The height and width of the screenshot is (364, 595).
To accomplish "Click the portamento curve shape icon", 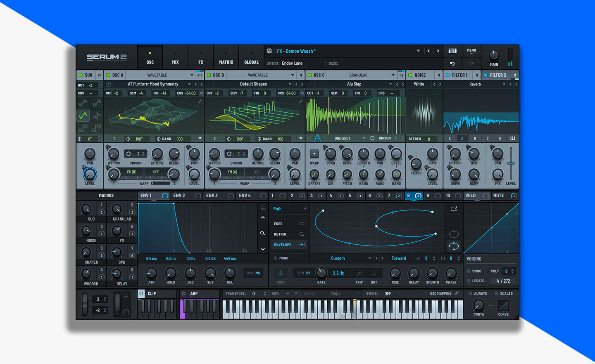I will tap(503, 305).
